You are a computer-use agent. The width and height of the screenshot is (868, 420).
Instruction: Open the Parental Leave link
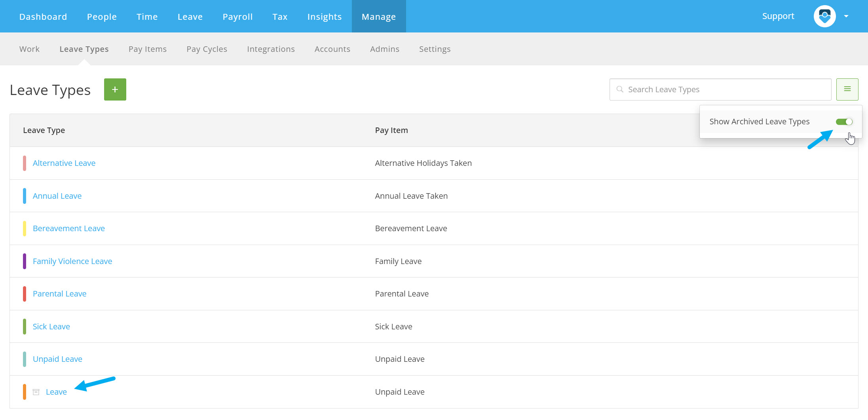[59, 294]
